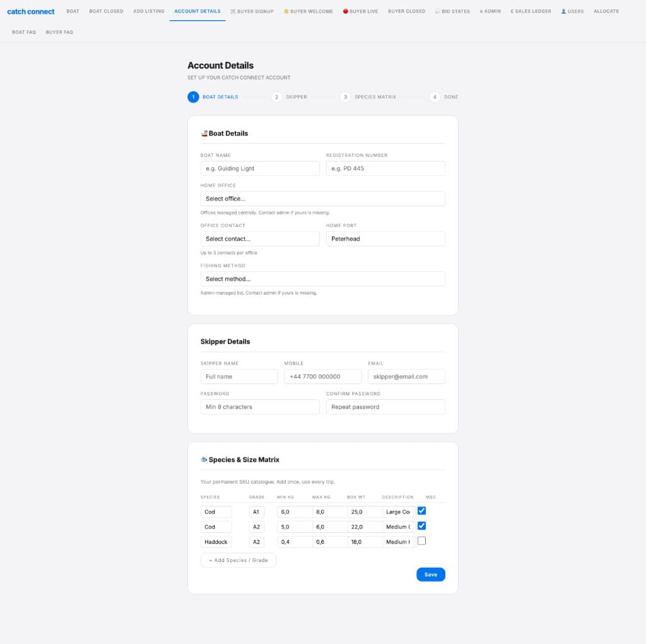Click the speech-bubble icon beside Bid States
This screenshot has height=644, width=646.
click(x=438, y=11)
